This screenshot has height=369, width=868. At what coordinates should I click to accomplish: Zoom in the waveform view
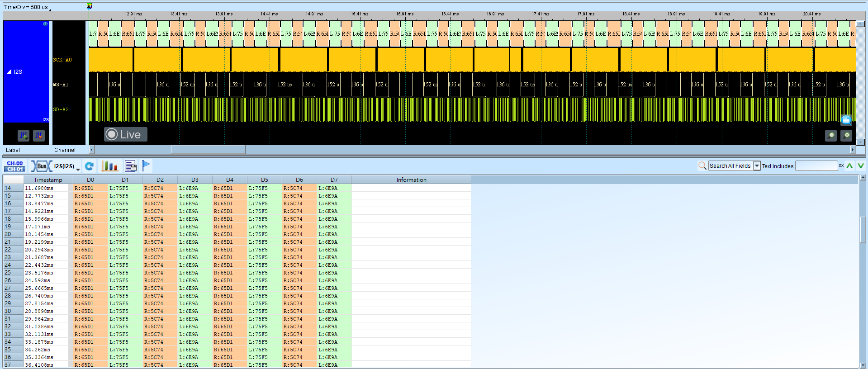(x=846, y=135)
